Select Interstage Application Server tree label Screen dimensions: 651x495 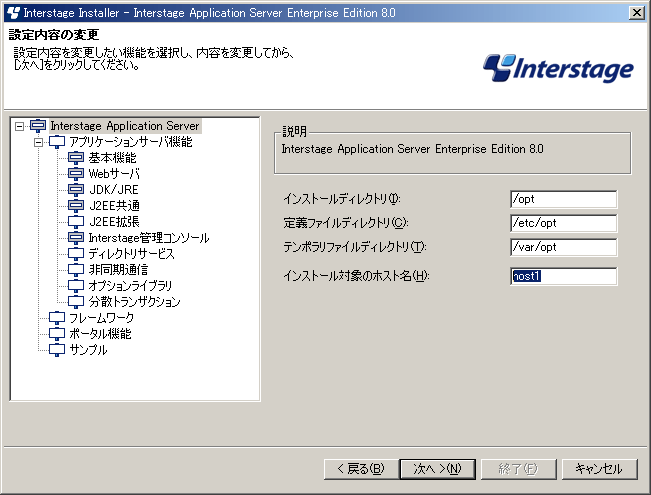coord(125,126)
